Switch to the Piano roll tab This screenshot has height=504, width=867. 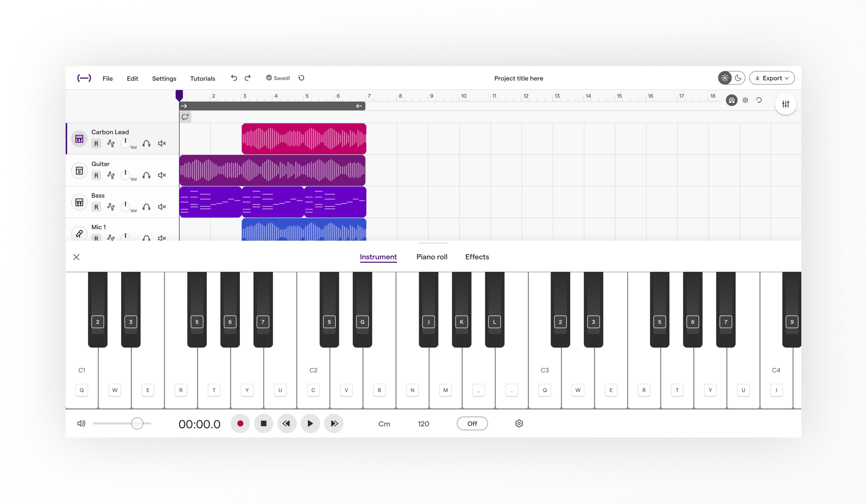coord(432,257)
